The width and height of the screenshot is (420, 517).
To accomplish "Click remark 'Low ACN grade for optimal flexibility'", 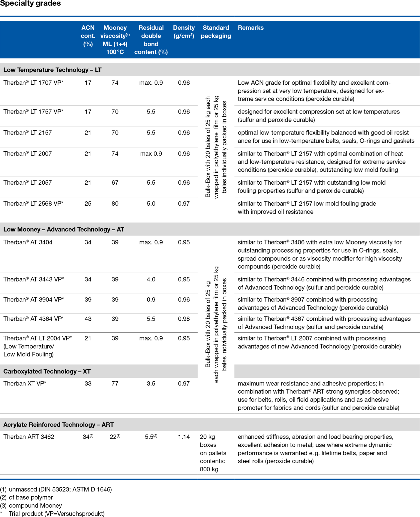I will [314, 91].
